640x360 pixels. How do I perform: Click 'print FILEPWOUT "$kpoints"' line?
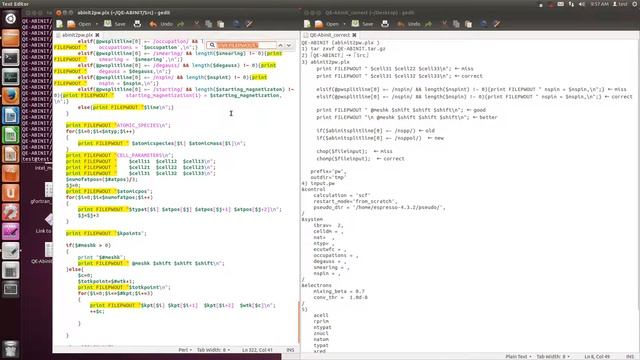[x=106, y=233]
